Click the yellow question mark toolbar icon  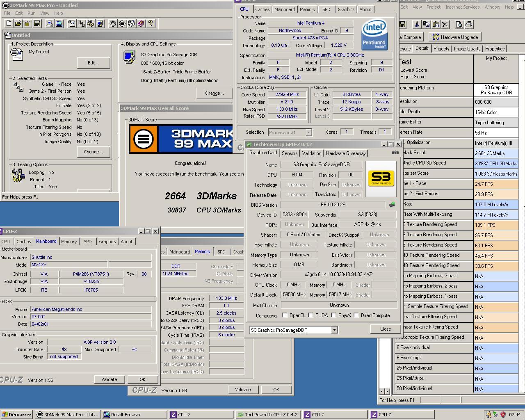click(x=151, y=24)
